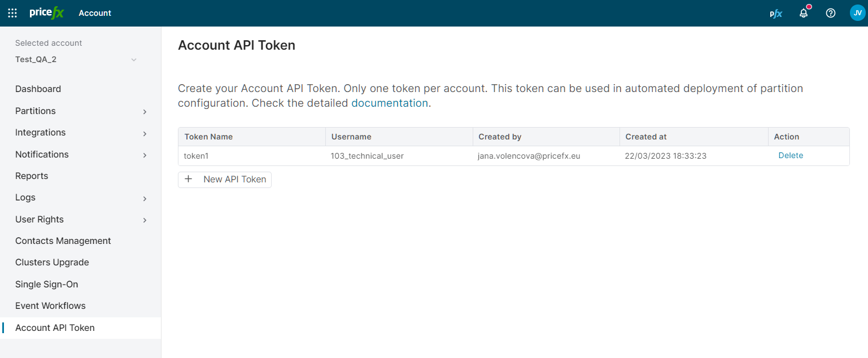The image size is (868, 358).
Task: Open the Test_QA_2 account selector dropdown
Action: coord(134,60)
